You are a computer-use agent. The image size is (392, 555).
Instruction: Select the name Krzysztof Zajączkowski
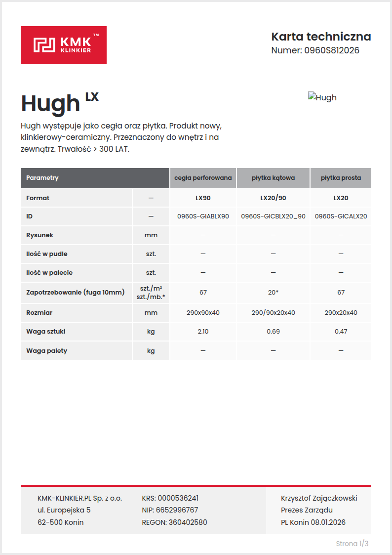click(x=319, y=498)
